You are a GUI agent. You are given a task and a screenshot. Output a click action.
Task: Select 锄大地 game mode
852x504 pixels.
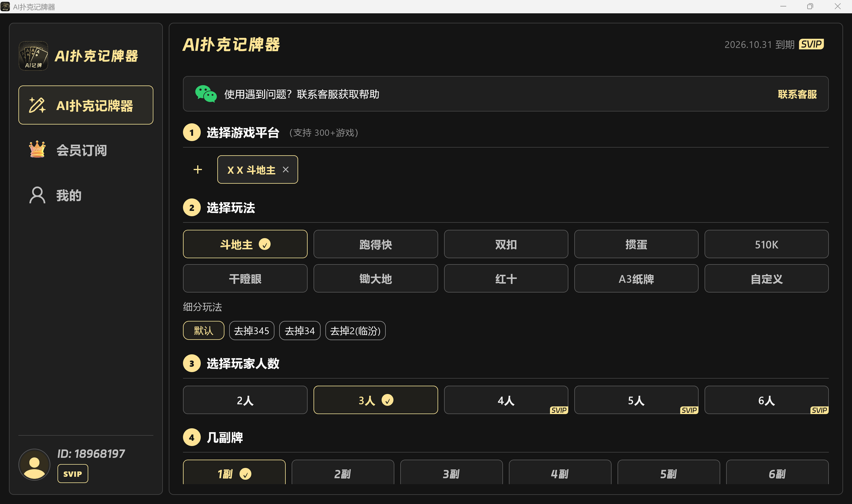(376, 278)
